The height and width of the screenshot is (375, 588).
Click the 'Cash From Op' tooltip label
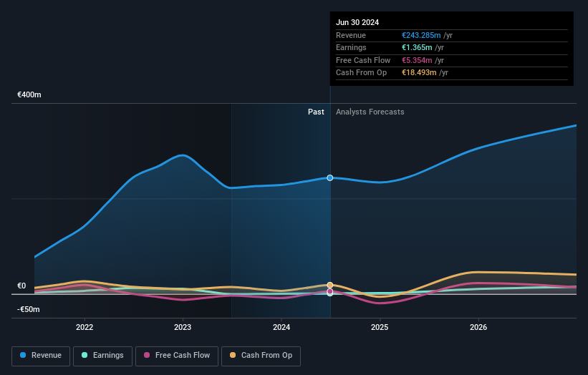[361, 73]
